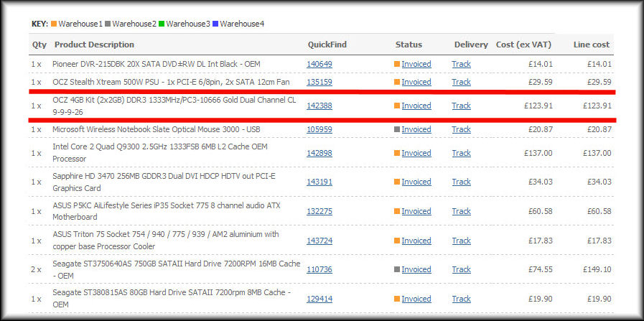The width and height of the screenshot is (644, 321).
Task: Select the ASUS Triton 75 cooler description
Action: [x=166, y=241]
